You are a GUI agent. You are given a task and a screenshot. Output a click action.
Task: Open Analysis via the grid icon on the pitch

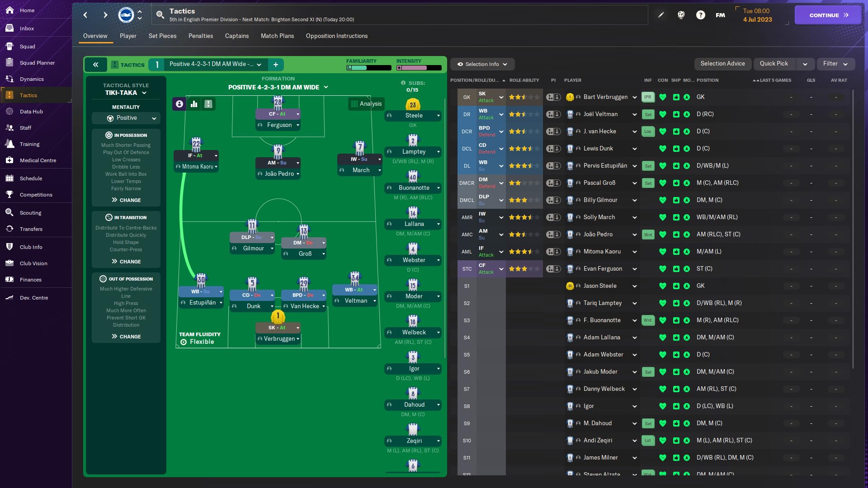click(x=366, y=103)
